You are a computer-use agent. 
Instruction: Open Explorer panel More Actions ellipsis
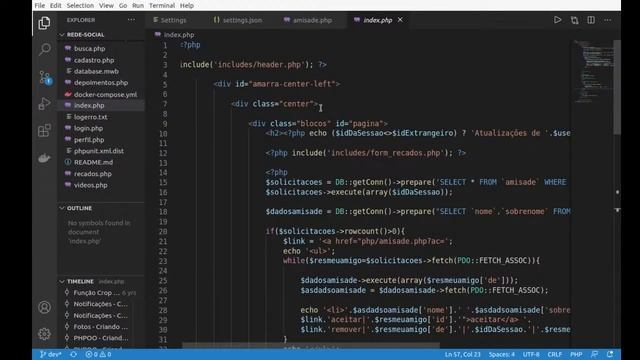[131, 20]
